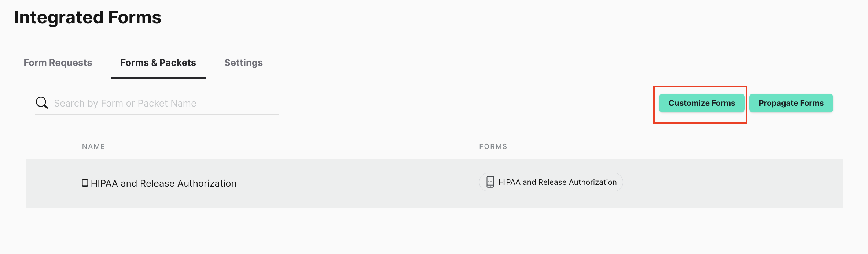Viewport: 868px width, 254px height.
Task: Click the Integrated Forms page heading
Action: tap(88, 17)
